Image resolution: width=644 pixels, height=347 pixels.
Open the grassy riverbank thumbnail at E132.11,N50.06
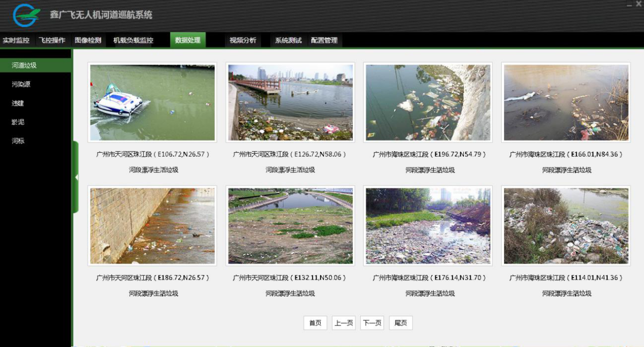(x=290, y=226)
